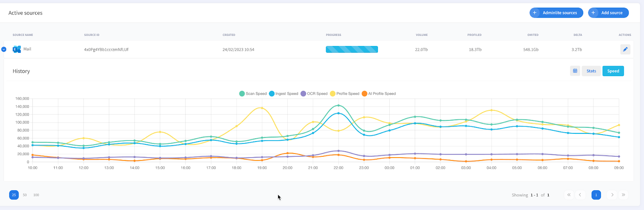Viewport: 644px width, 210px height.
Task: Hide the OCR Speed legend series
Action: pyautogui.click(x=314, y=94)
